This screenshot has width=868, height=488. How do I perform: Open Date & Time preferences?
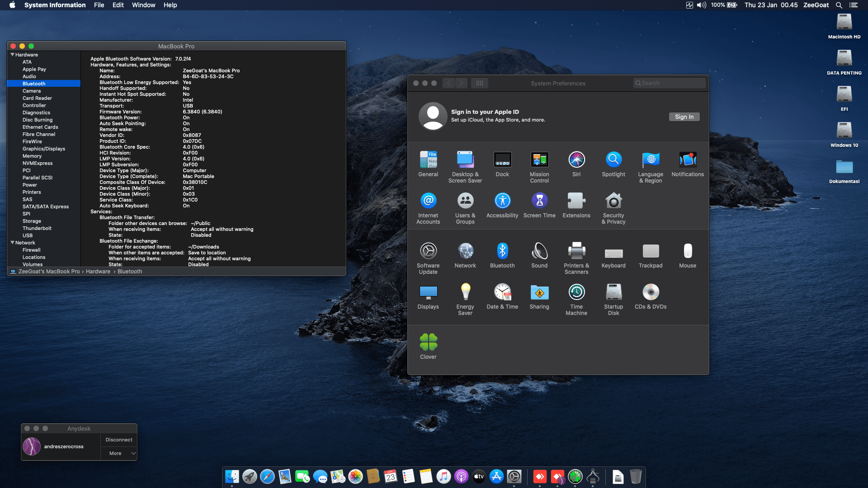[x=502, y=296]
